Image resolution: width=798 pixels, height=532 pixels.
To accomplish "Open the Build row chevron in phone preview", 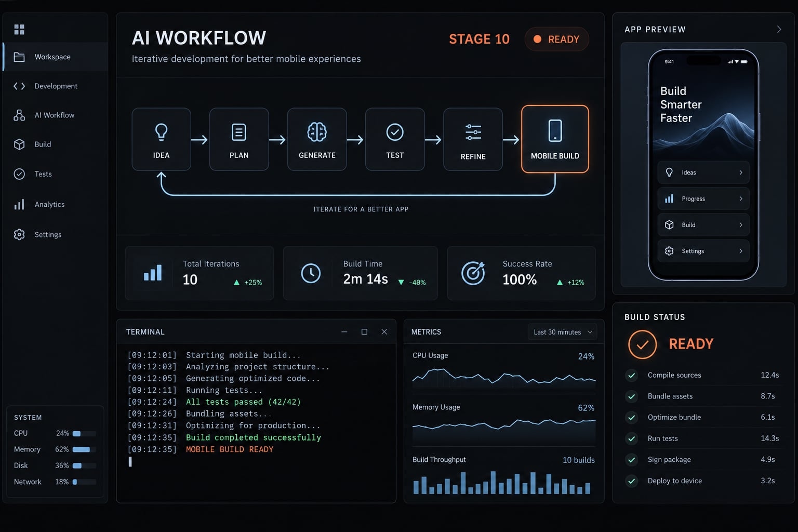I will 741,225.
